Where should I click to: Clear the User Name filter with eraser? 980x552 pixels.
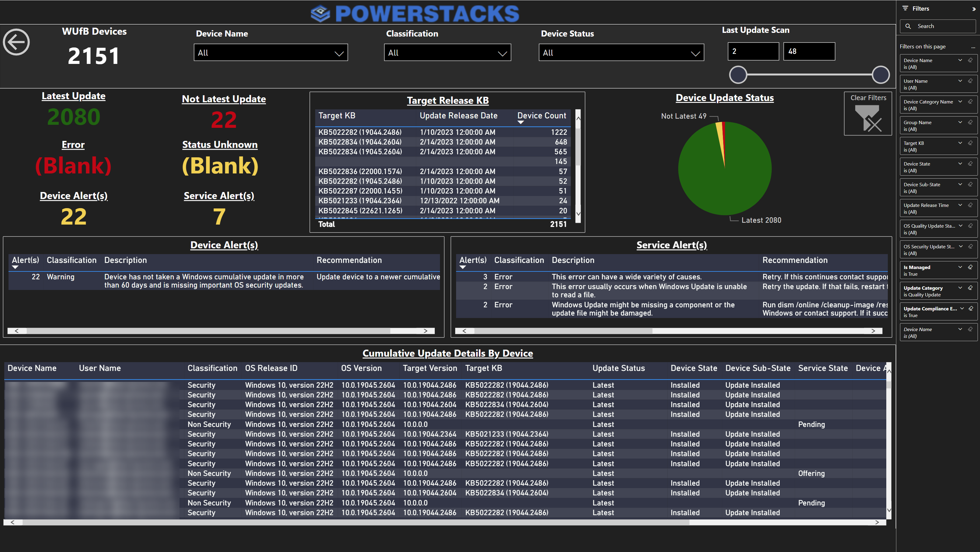pos(971,81)
